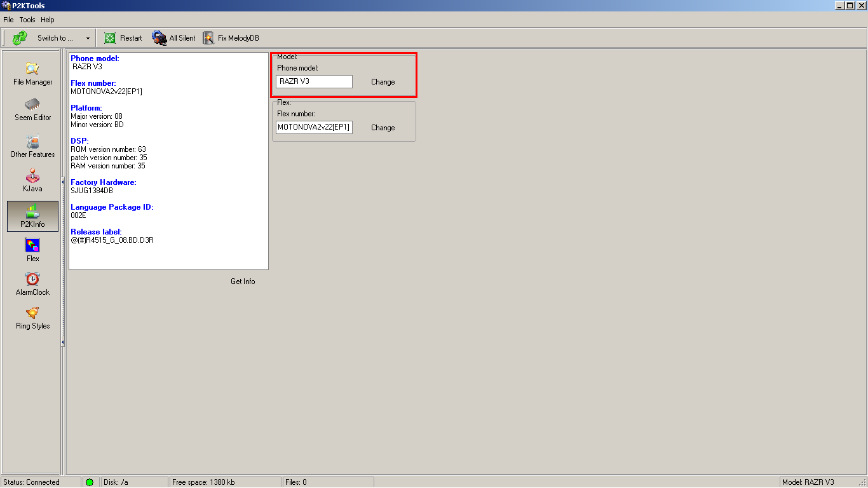Click the Disk: /a status bar entry
Viewport: 868px width, 488px height.
coord(135,482)
